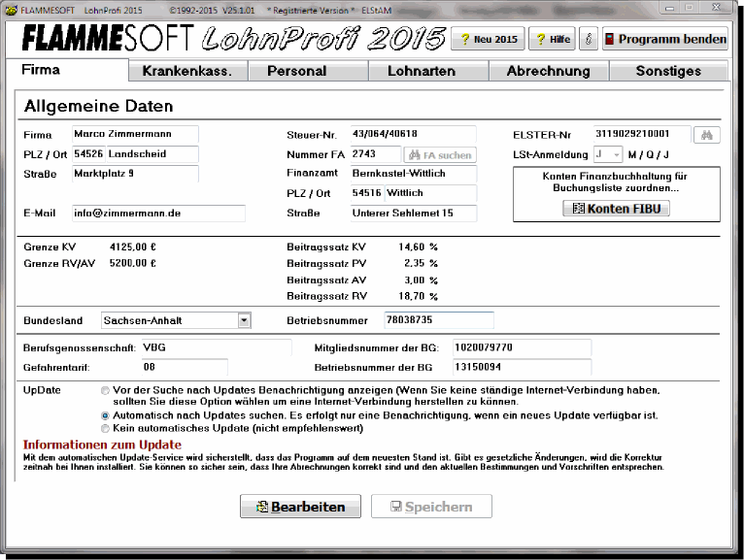Click the Nummer FA field

[376, 154]
